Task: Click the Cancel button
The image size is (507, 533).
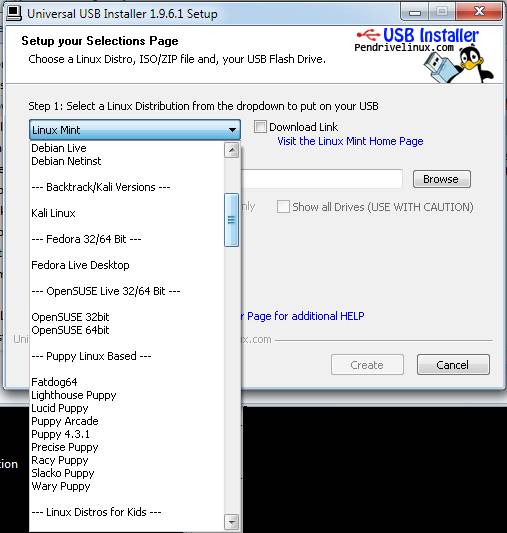Action: point(453,365)
